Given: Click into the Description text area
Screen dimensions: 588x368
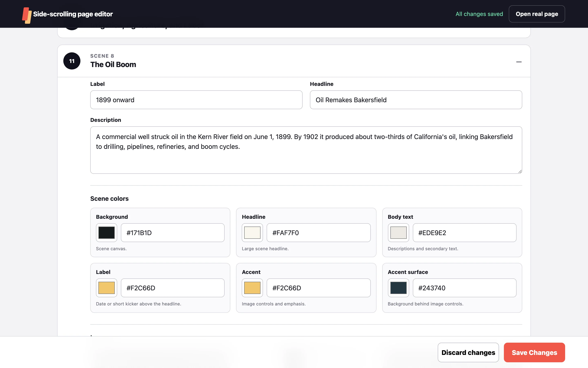Looking at the screenshot, I should point(306,150).
